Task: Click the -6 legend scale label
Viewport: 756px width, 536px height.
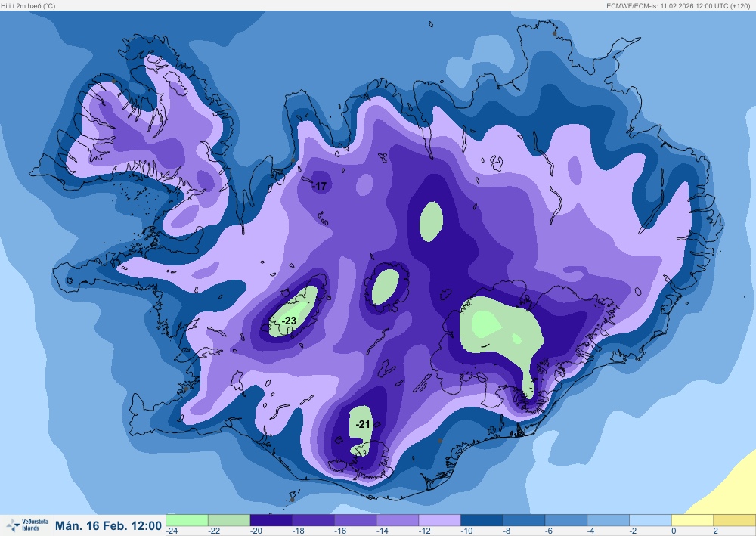Action: (x=549, y=531)
